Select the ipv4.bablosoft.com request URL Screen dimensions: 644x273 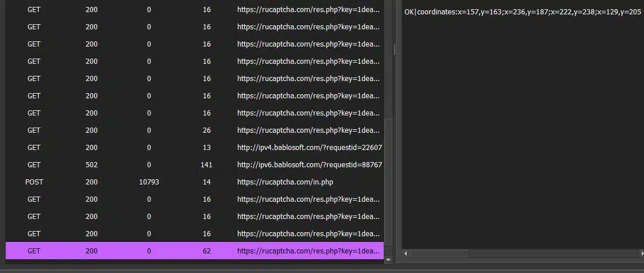pyautogui.click(x=310, y=147)
